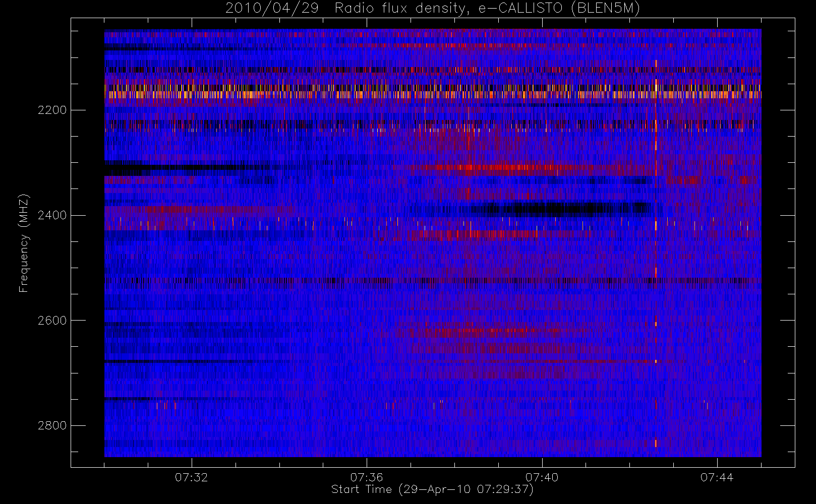
Task: Click the 2600 frequency tick label
Action: (x=52, y=321)
